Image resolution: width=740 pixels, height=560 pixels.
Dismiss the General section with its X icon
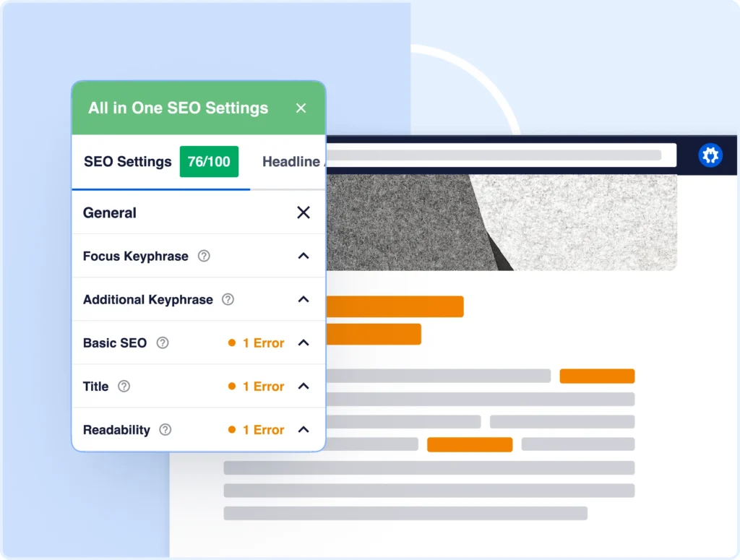[x=303, y=212]
